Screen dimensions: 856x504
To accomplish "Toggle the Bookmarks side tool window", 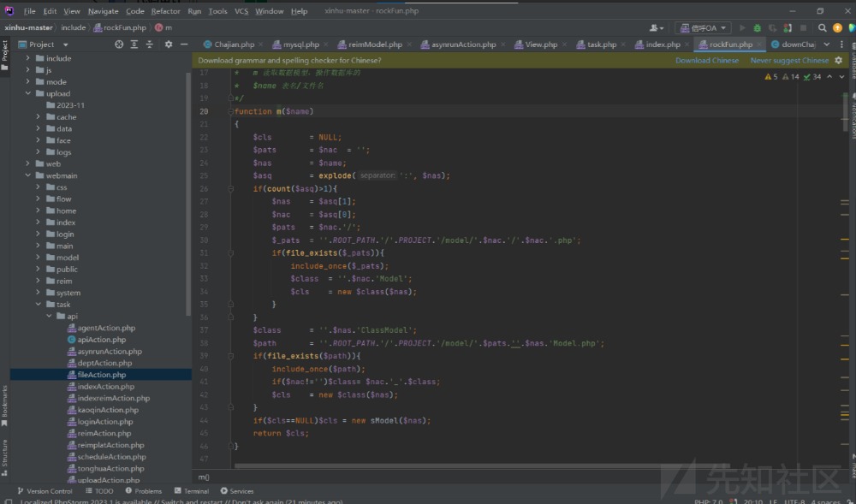I will tap(4, 406).
